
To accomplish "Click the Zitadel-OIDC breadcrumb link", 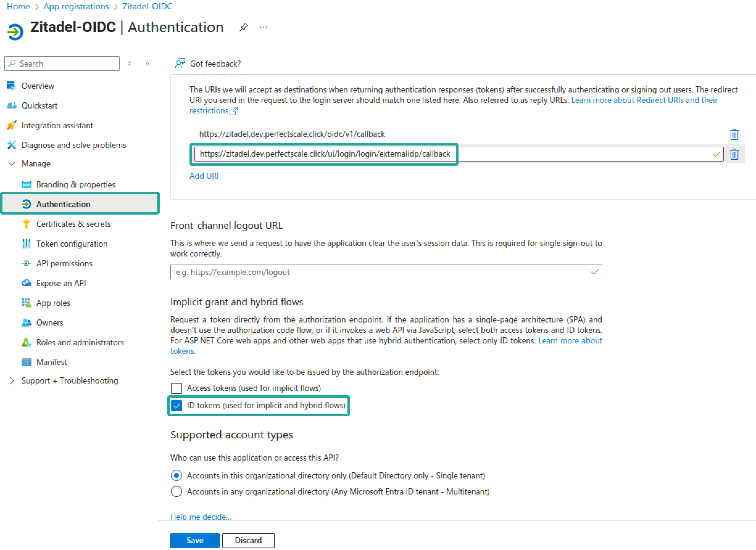I will click(x=147, y=6).
